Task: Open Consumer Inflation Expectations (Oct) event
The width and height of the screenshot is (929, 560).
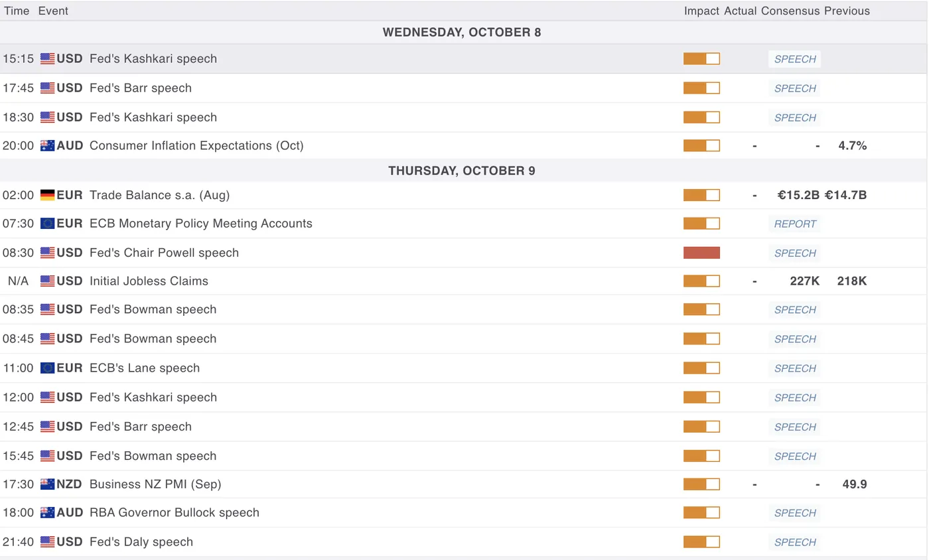Action: pos(196,146)
